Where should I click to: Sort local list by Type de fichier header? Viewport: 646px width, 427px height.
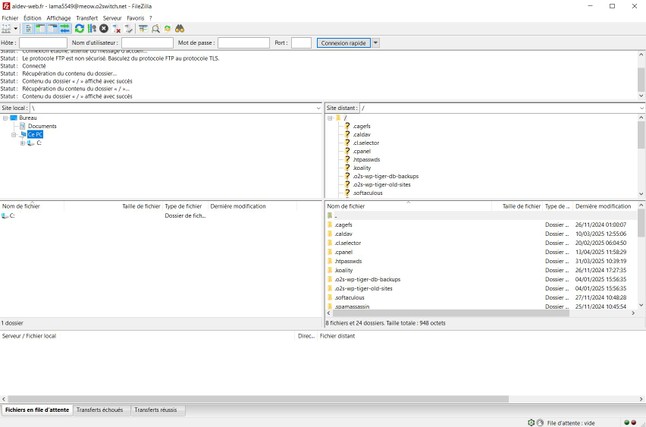pos(183,206)
